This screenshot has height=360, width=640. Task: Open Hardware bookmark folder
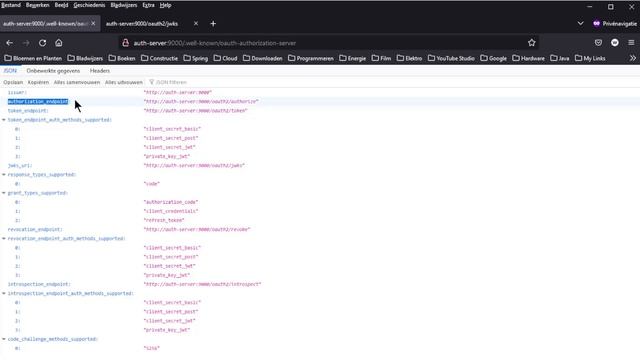529,58
